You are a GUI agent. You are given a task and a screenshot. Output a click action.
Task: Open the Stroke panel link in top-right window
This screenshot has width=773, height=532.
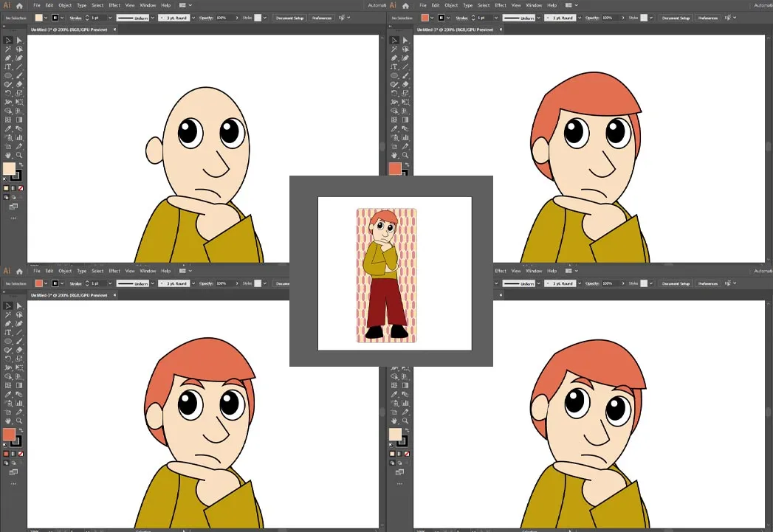click(x=462, y=18)
